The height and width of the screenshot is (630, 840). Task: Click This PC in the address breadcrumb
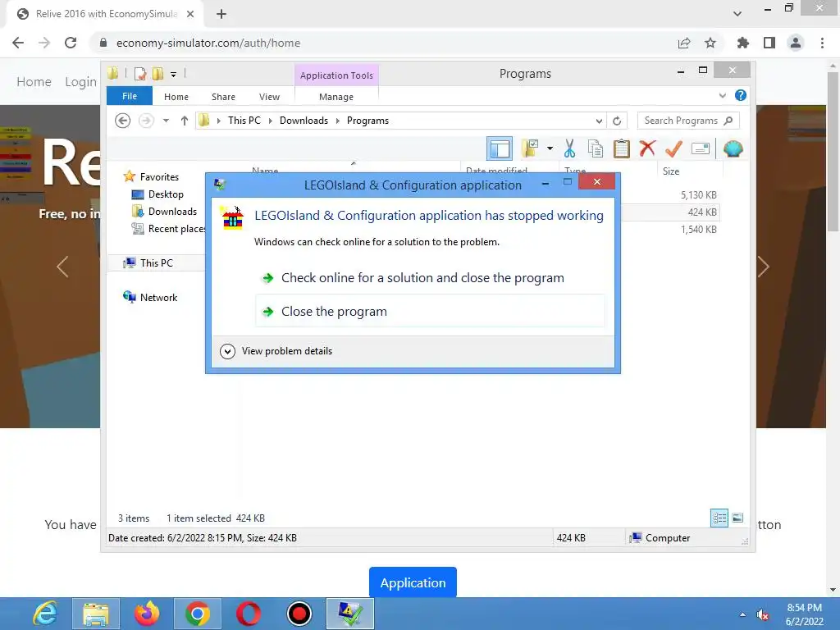[244, 121]
